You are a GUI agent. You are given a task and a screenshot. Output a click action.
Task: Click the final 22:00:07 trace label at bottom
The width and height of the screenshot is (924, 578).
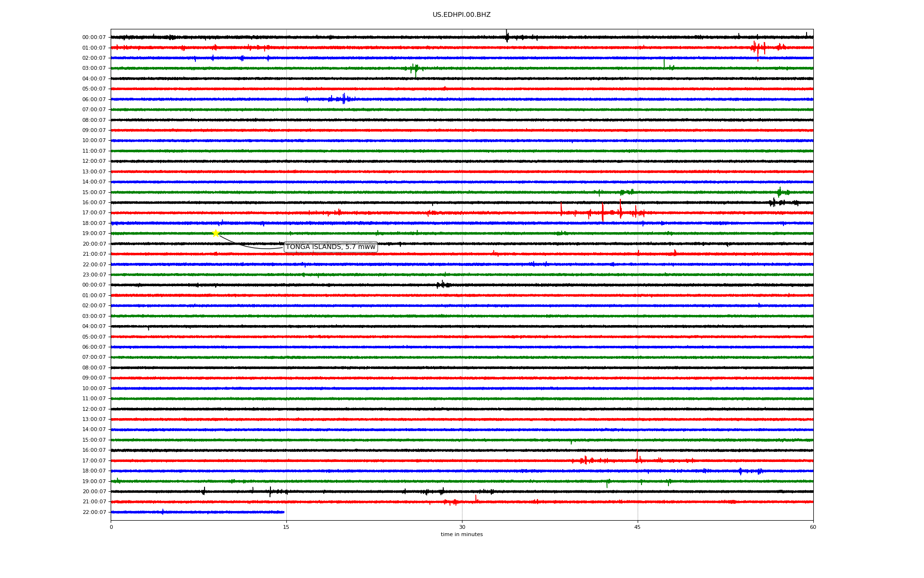(x=94, y=512)
